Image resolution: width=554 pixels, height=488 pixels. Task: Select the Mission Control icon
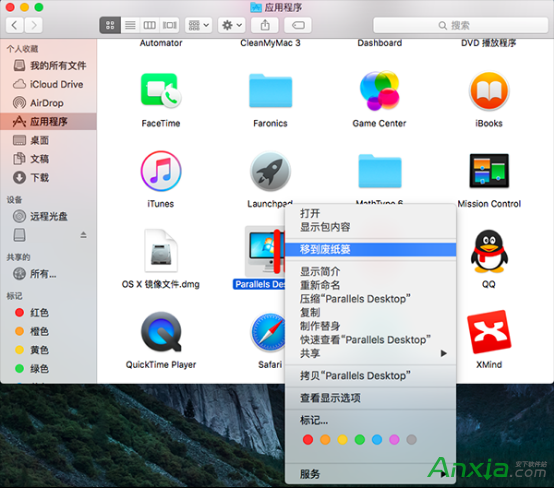489,171
